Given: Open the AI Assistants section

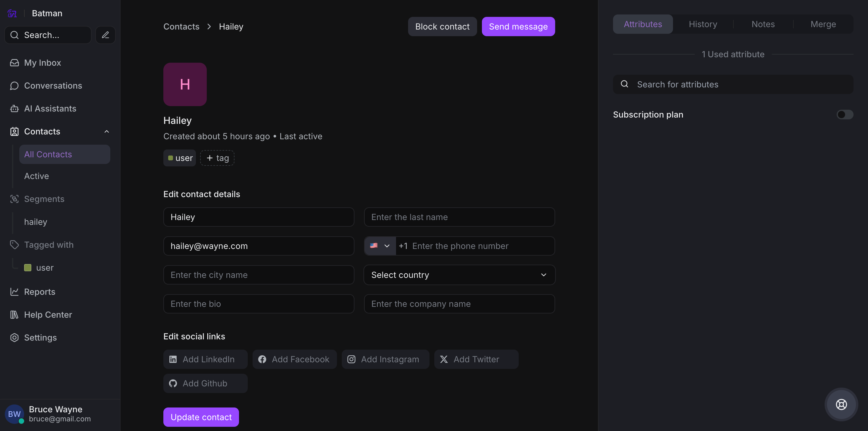Looking at the screenshot, I should [x=50, y=109].
